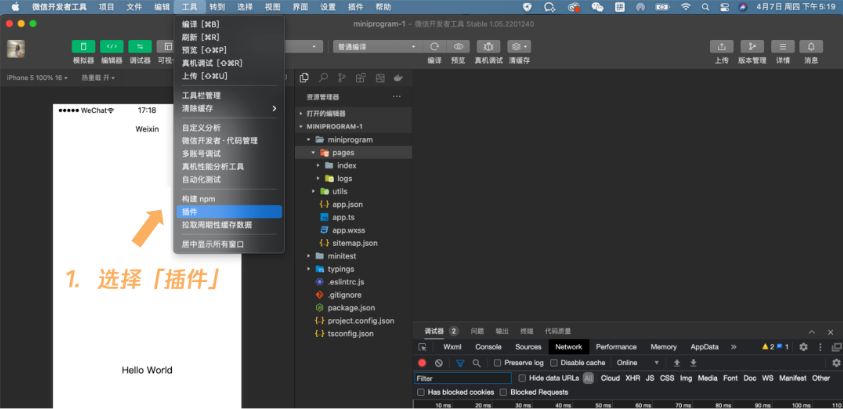
Task: Toggle the network filter funnel icon
Action: tap(460, 363)
